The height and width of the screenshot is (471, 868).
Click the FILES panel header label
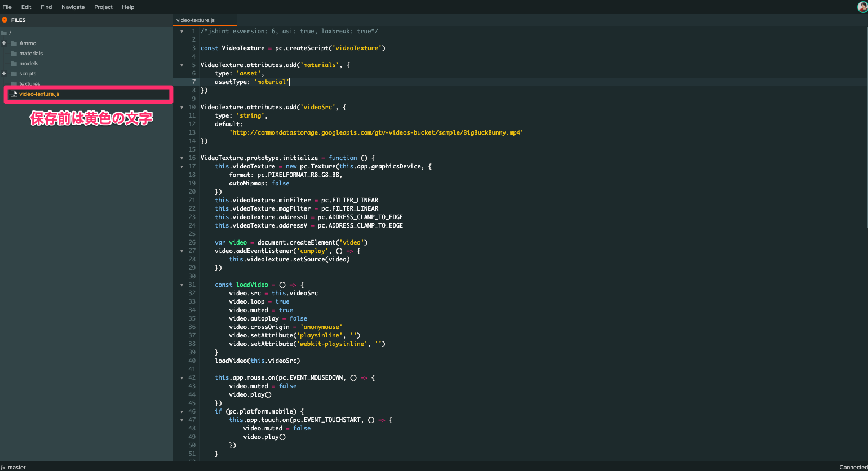(19, 20)
